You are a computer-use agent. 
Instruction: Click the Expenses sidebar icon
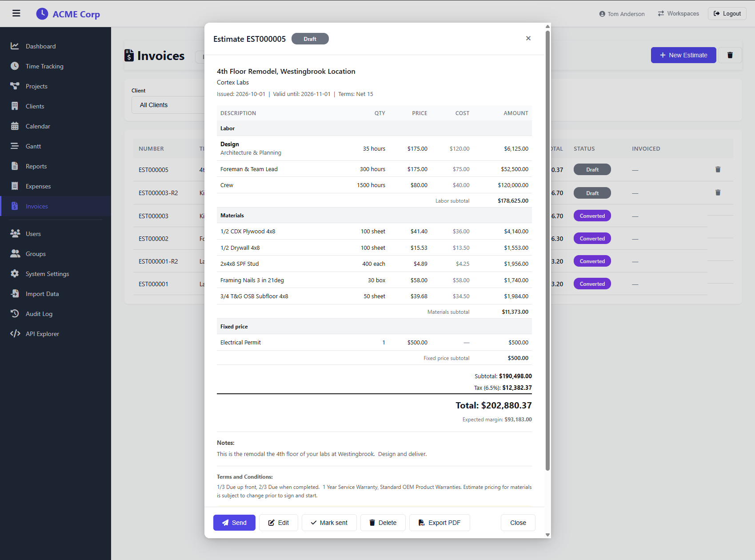(x=15, y=186)
